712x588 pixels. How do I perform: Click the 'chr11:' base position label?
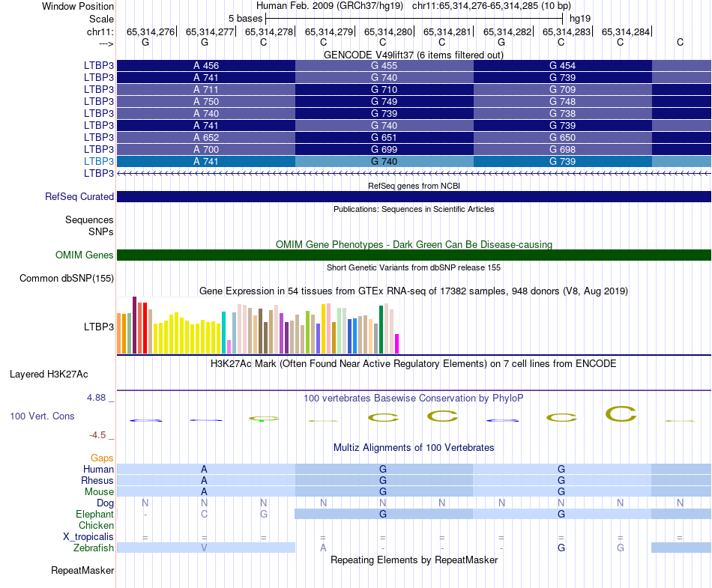[x=100, y=31]
